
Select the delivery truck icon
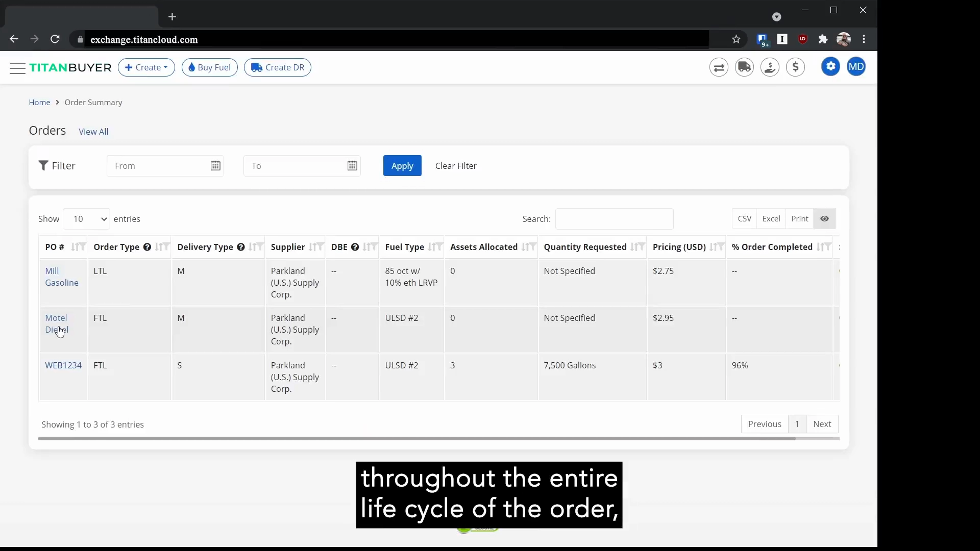point(744,67)
